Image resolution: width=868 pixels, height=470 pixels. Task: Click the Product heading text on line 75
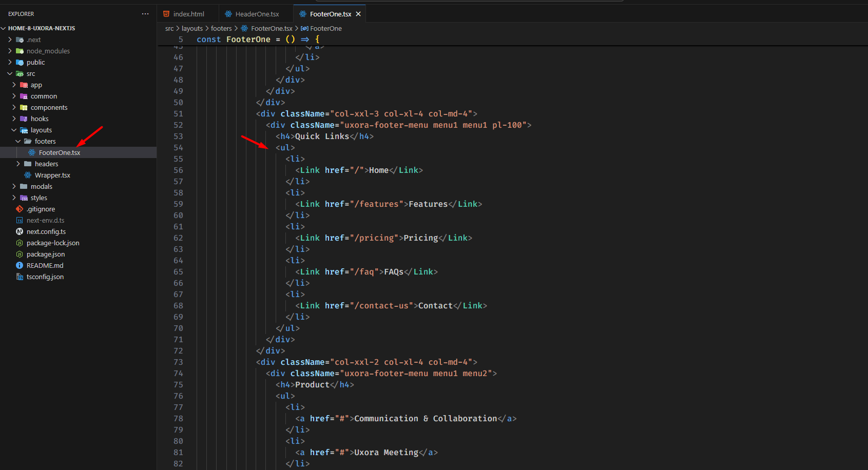click(312, 384)
